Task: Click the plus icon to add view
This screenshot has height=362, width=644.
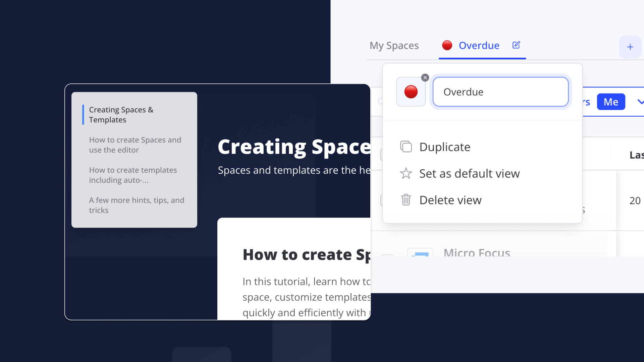Action: pyautogui.click(x=630, y=47)
